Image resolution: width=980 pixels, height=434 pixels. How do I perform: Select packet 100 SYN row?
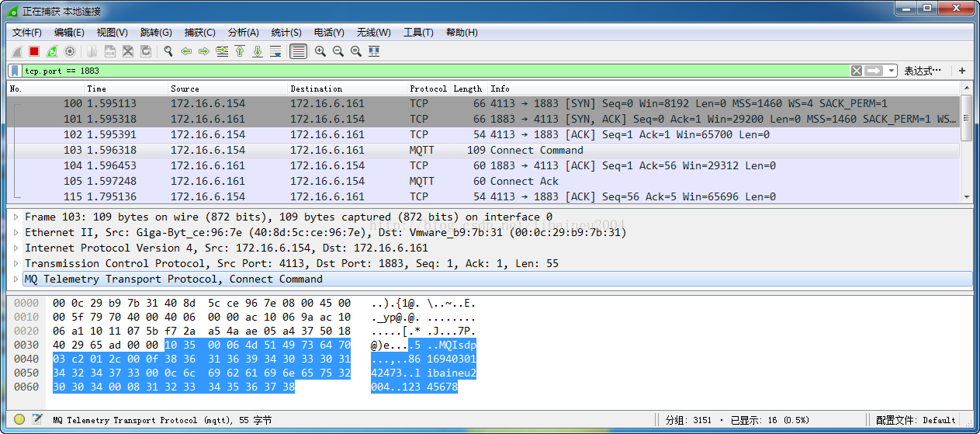[x=483, y=103]
